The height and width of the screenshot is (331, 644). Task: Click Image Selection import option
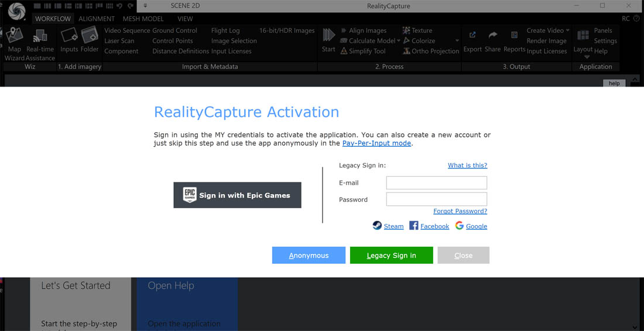coord(234,40)
